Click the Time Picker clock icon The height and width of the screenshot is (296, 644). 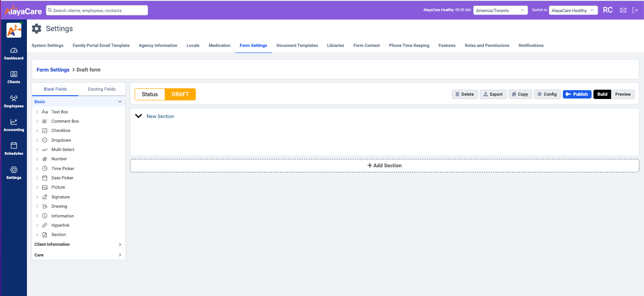point(45,168)
